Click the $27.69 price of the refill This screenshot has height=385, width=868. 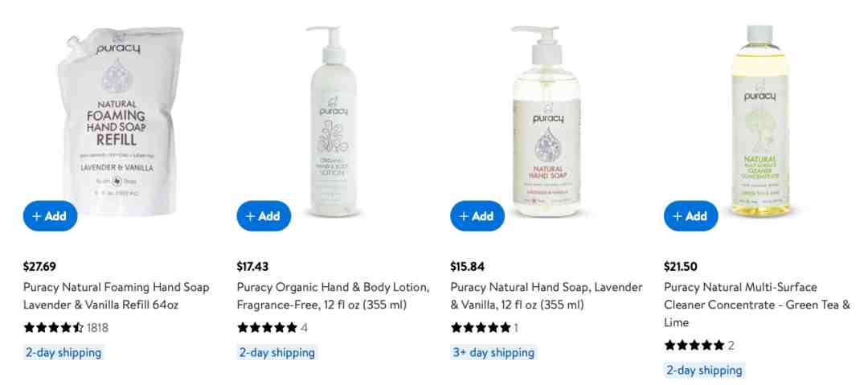(x=39, y=267)
